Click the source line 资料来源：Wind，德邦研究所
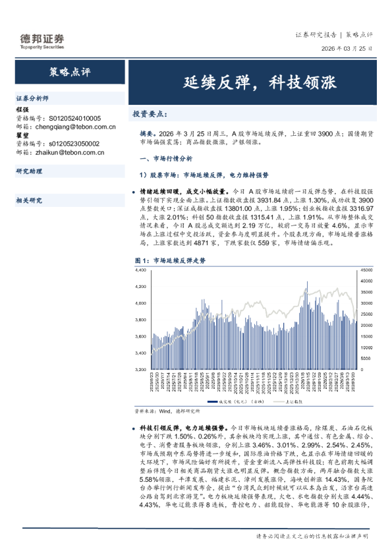 167,411
